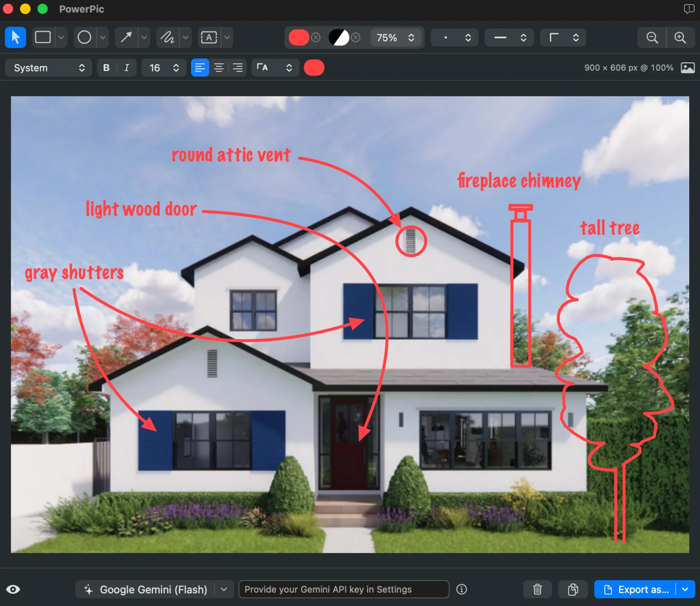Select the 'fireplace chimney' annotation text

tap(519, 181)
